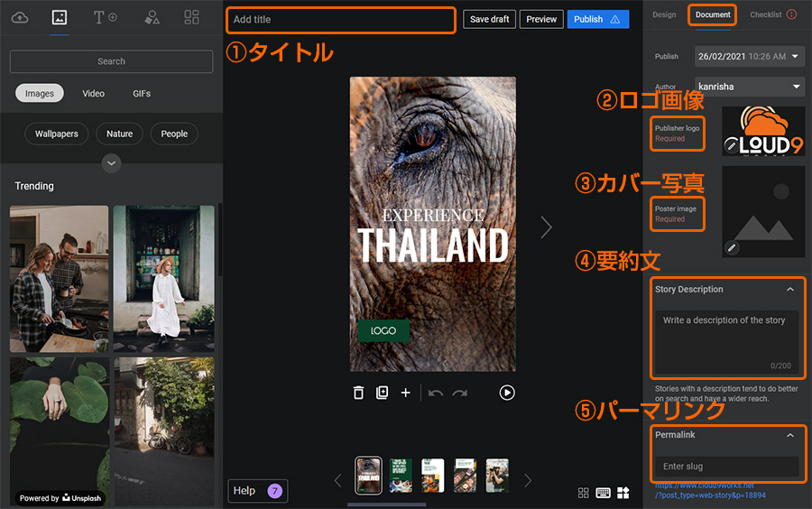Image resolution: width=812 pixels, height=509 pixels.
Task: Select the text tool icon
Action: [x=105, y=18]
